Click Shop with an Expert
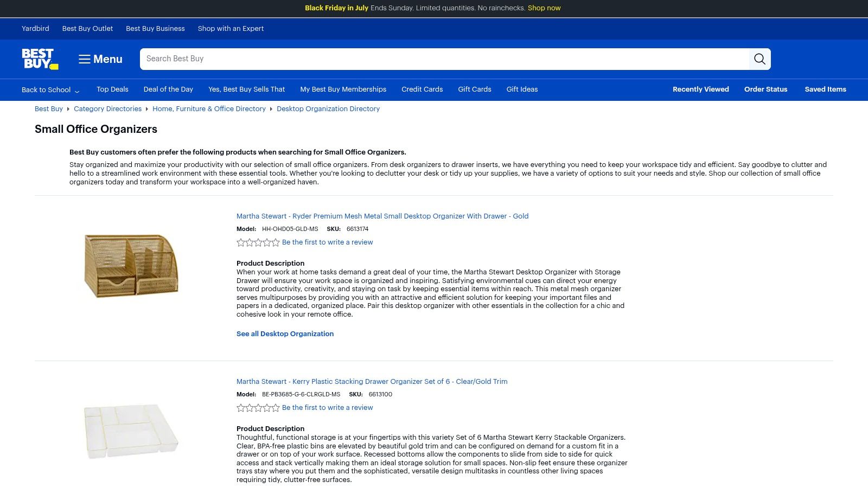This screenshot has width=868, height=488. point(231,29)
